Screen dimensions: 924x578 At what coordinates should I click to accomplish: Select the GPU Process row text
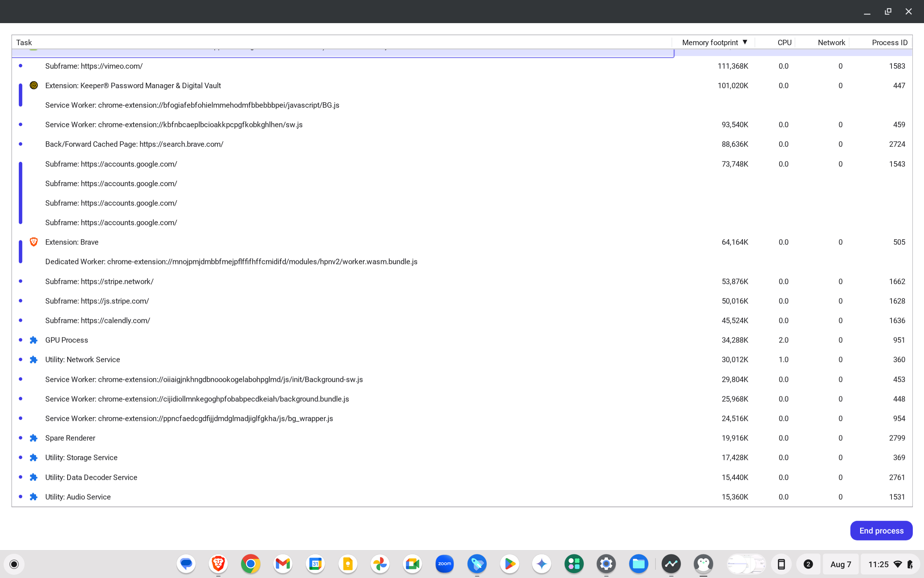click(x=66, y=340)
